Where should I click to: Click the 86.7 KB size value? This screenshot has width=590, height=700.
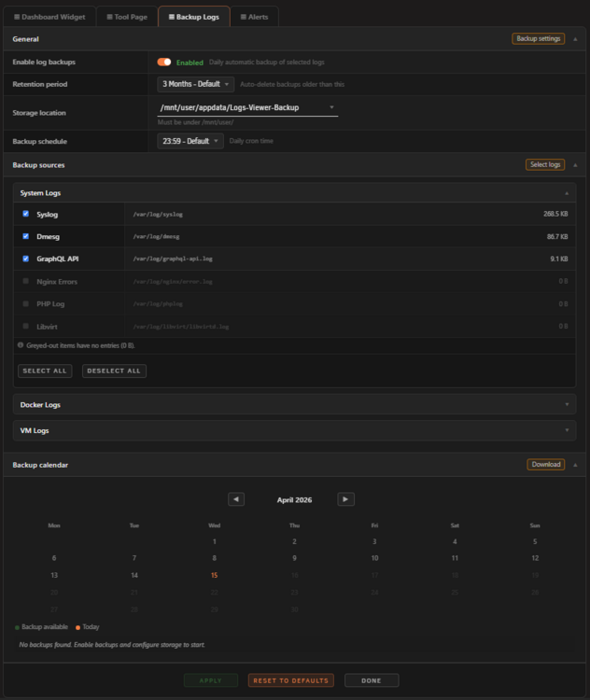(x=557, y=237)
